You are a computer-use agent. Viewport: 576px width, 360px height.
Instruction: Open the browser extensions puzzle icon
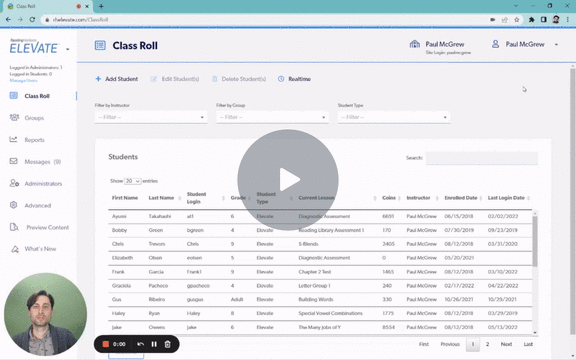(532, 19)
